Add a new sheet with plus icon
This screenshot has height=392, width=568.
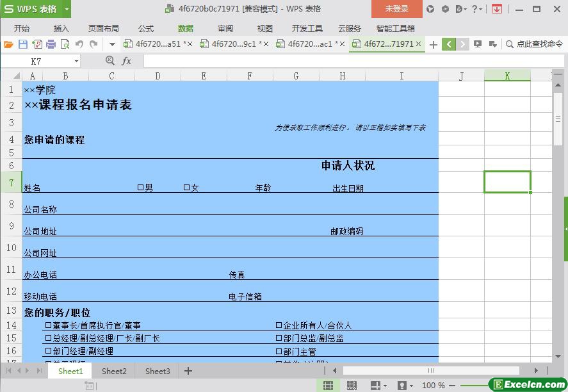tap(188, 371)
